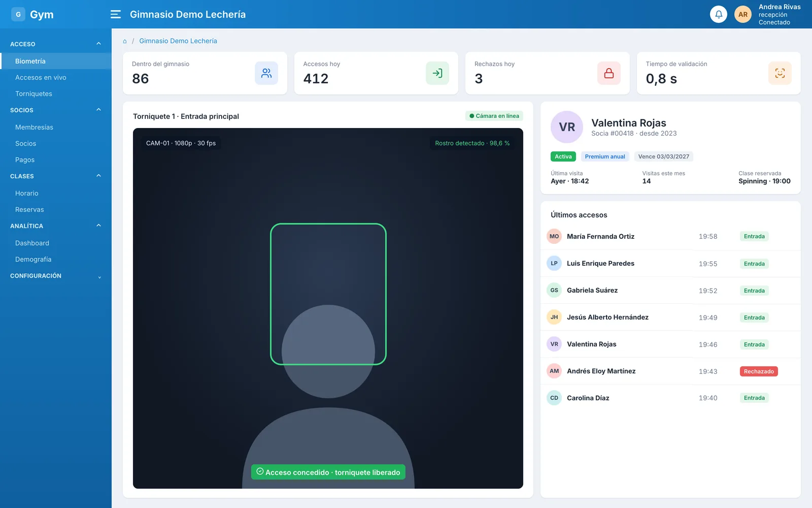812x508 pixels.
Task: Click the AR user avatar
Action: 742,14
